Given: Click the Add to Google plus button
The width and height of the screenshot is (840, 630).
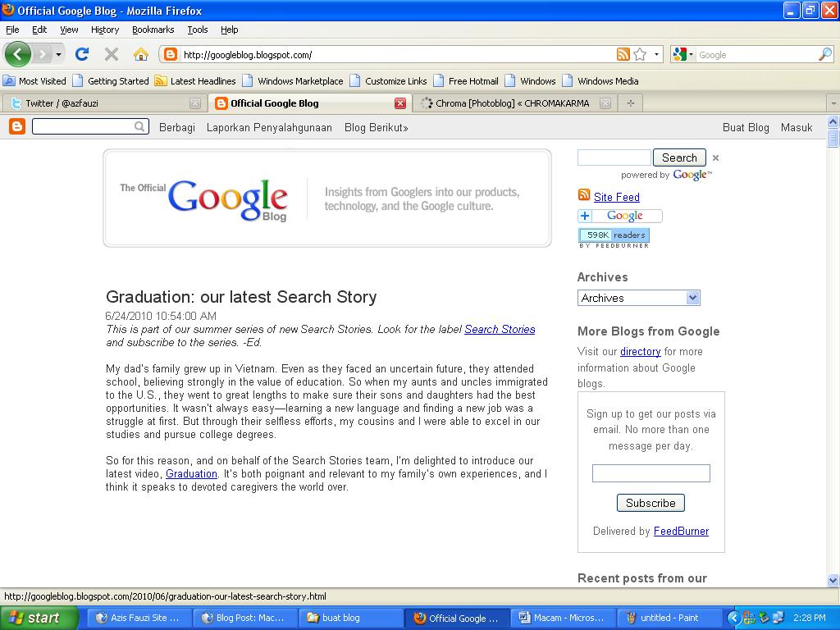Looking at the screenshot, I should click(x=620, y=216).
